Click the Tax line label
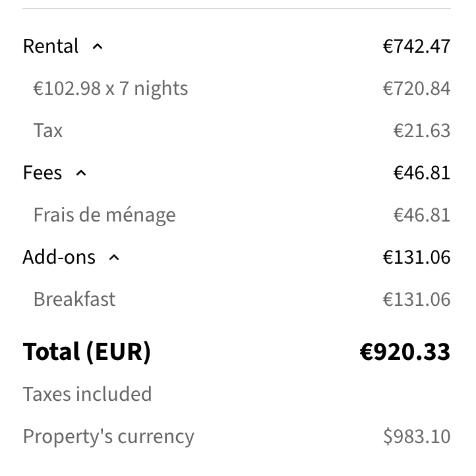 [48, 131]
